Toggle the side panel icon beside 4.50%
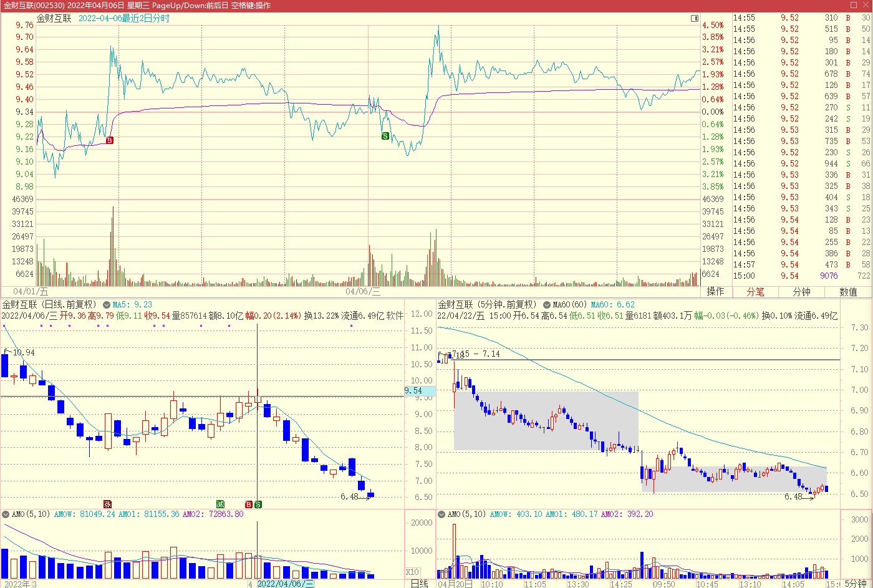Viewport: 873px width, 588px height. (x=695, y=19)
